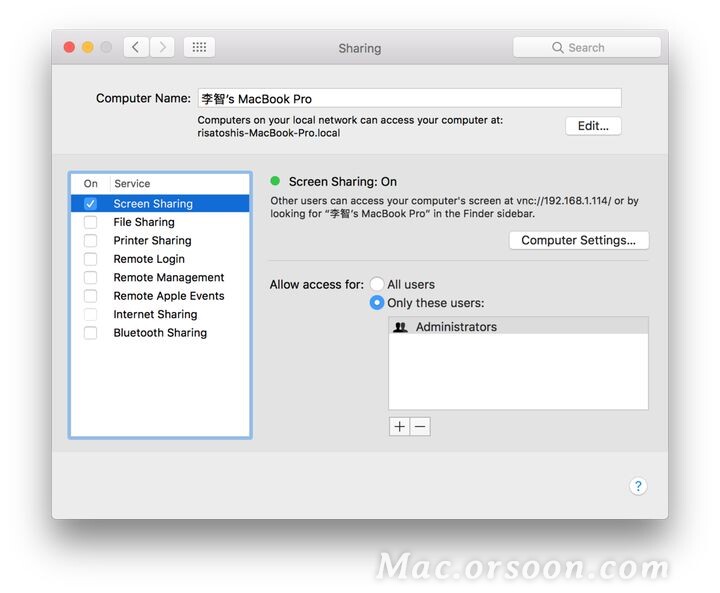Image resolution: width=720 pixels, height=593 pixels.
Task: Select Remote Login in service list
Action: coord(160,259)
